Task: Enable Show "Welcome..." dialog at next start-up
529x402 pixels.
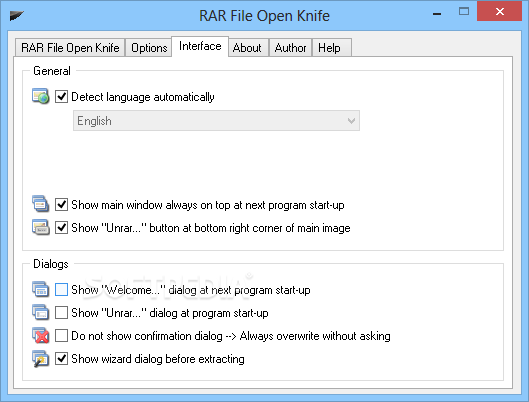Action: [61, 289]
